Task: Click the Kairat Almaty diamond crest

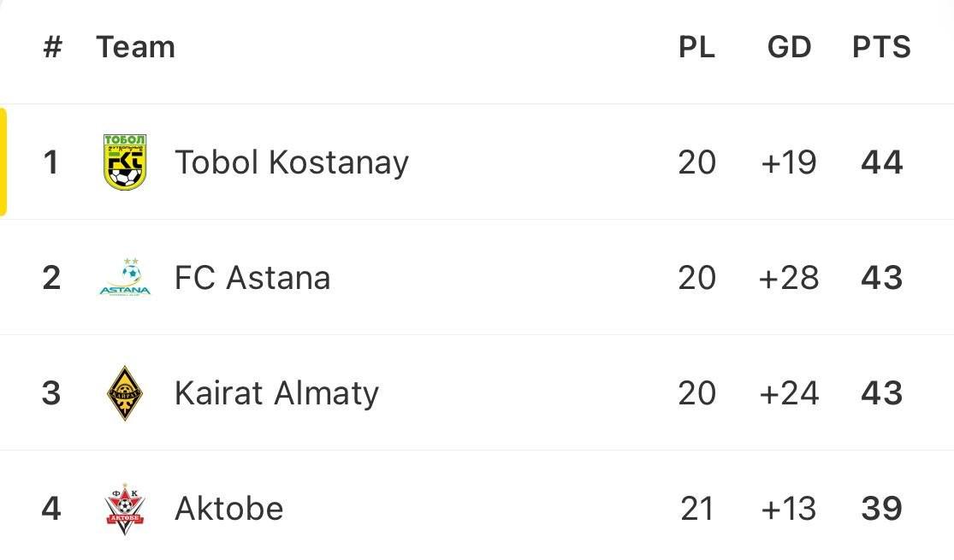Action: [125, 393]
